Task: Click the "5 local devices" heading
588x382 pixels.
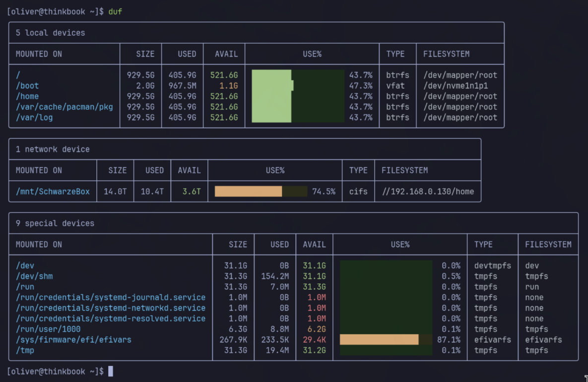Action: point(50,33)
